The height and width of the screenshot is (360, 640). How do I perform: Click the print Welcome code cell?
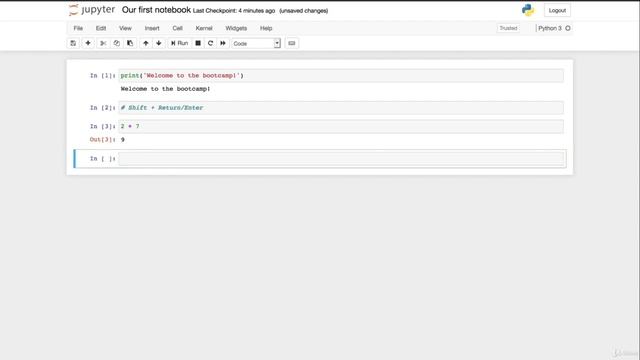341,76
